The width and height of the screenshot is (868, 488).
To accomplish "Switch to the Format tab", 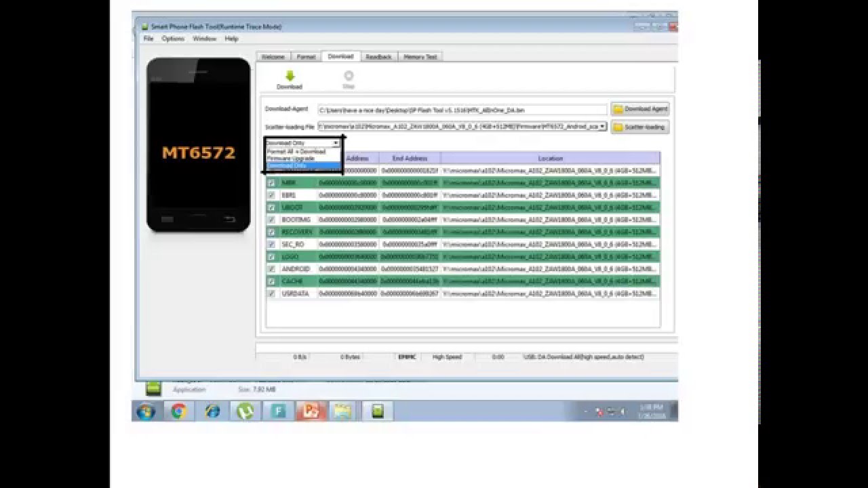I will pyautogui.click(x=306, y=57).
